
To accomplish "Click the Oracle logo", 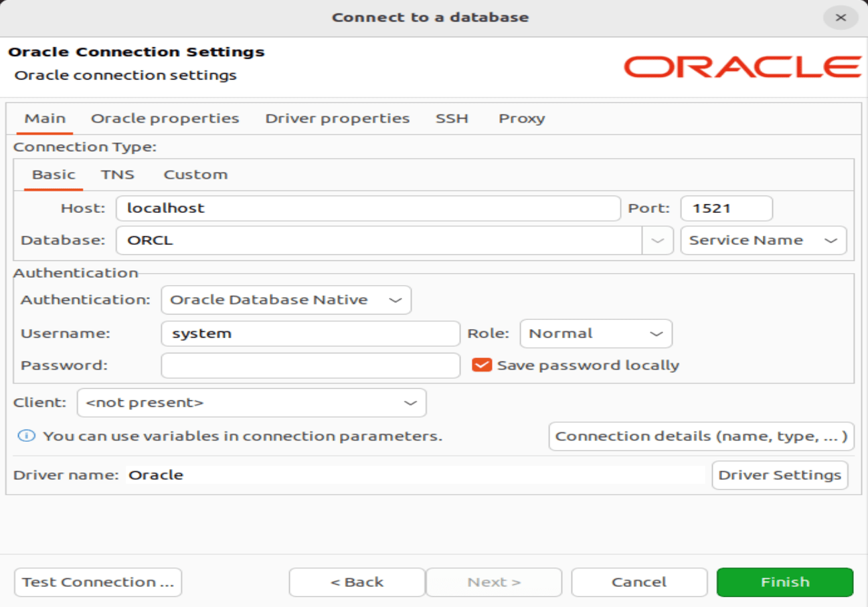I will click(742, 67).
